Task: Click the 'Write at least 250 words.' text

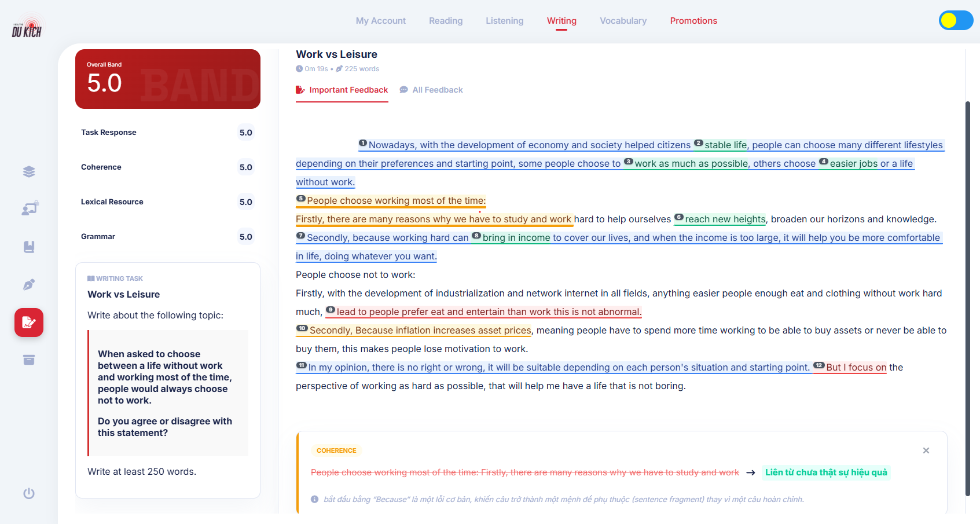Action: [x=142, y=472]
